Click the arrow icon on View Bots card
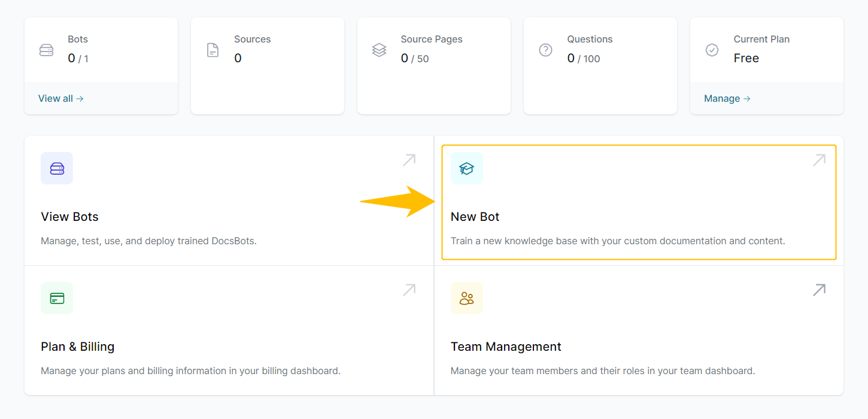Viewport: 868px width, 419px height. coord(409,160)
